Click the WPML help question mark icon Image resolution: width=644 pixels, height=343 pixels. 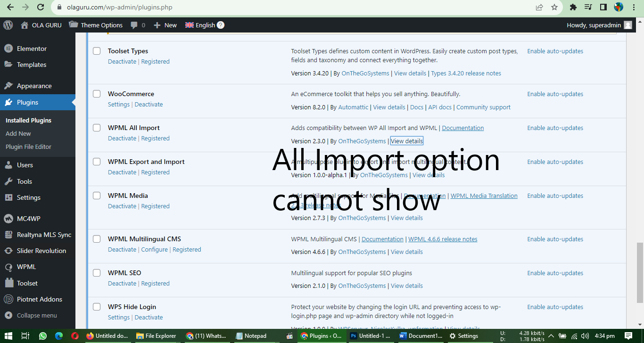click(221, 25)
